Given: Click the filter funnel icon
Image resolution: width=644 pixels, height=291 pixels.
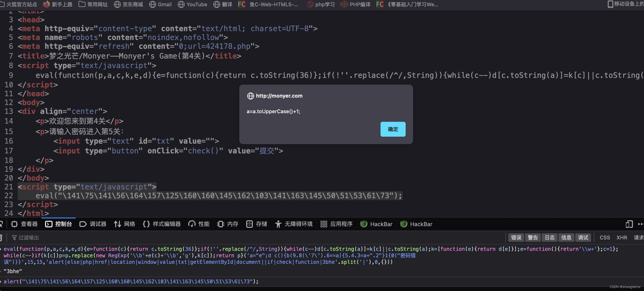Looking at the screenshot, I should [x=14, y=238].
